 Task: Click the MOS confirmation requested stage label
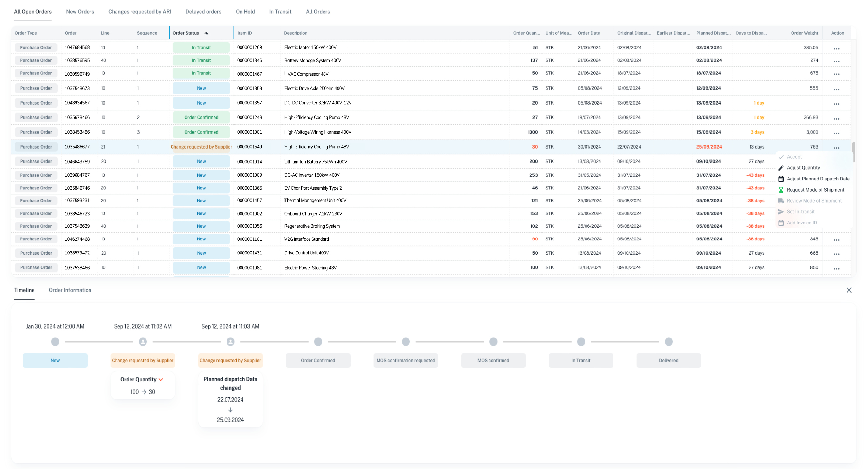406,360
